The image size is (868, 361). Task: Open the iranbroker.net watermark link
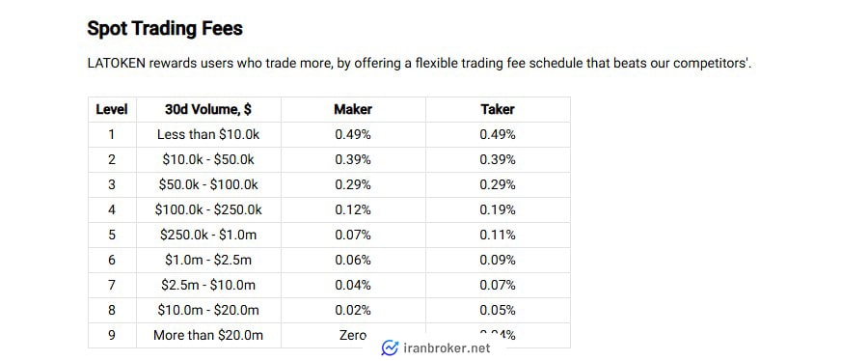pos(436,347)
